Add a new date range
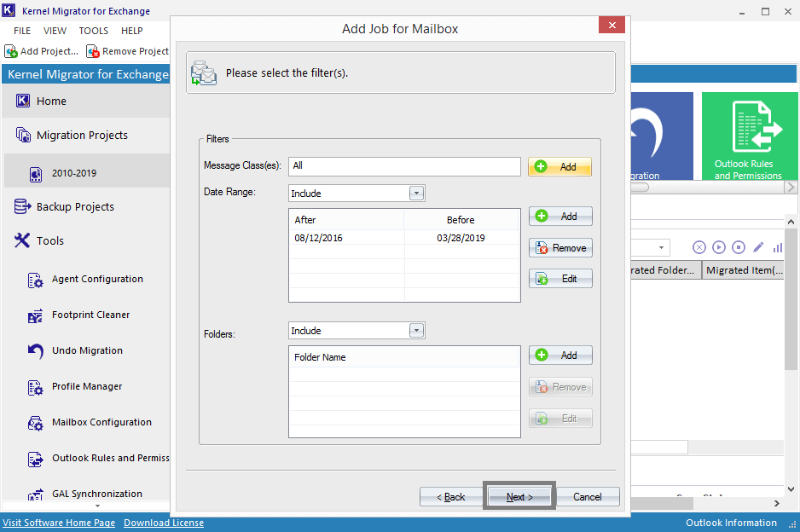This screenshot has height=532, width=800. point(560,217)
